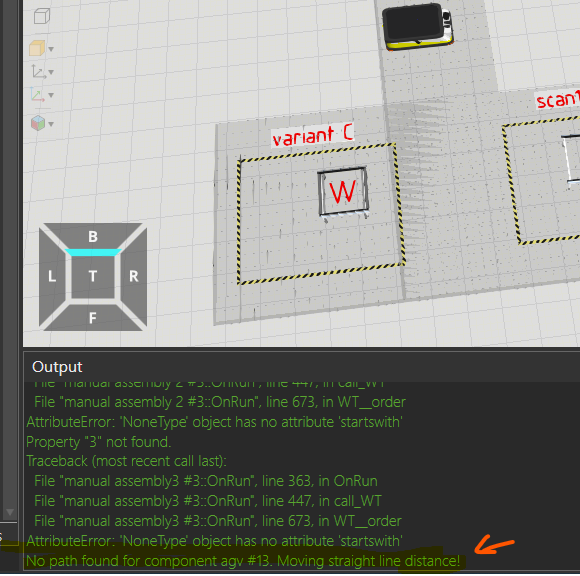
Task: Select the F (front) face on the view cube
Action: click(93, 318)
